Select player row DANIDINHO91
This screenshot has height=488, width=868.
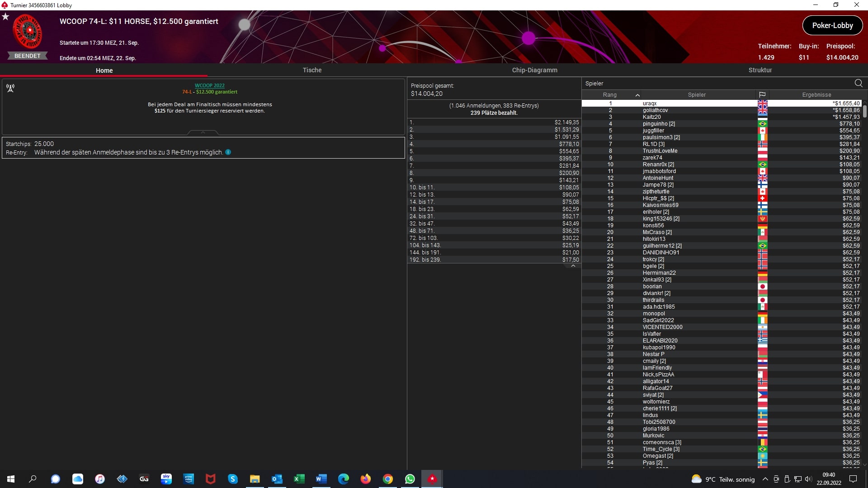pos(722,253)
